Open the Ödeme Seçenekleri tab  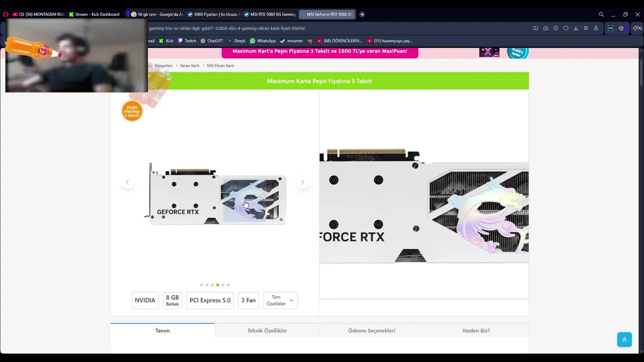pos(372,330)
